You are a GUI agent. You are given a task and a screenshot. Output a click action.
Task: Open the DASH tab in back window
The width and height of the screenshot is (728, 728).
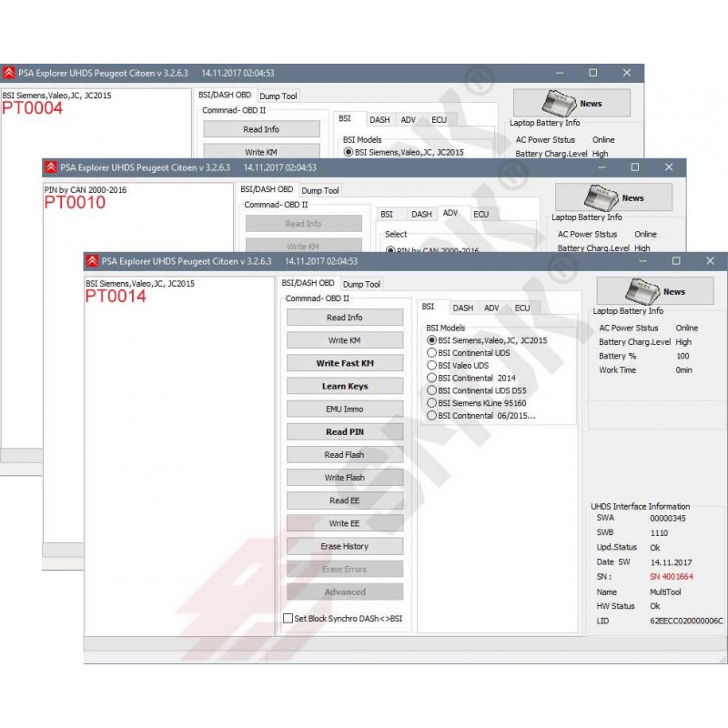379,120
